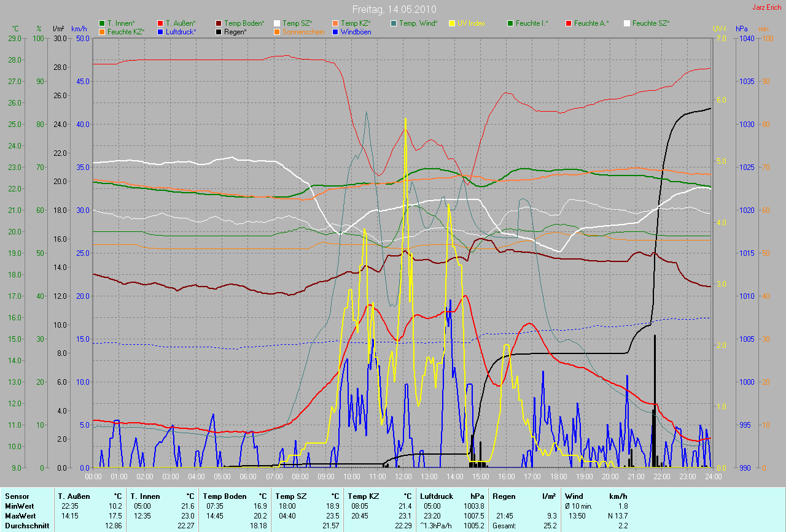786x532 pixels.
Task: Click the dark red Temp Boden legend swatch
Action: 219,23
